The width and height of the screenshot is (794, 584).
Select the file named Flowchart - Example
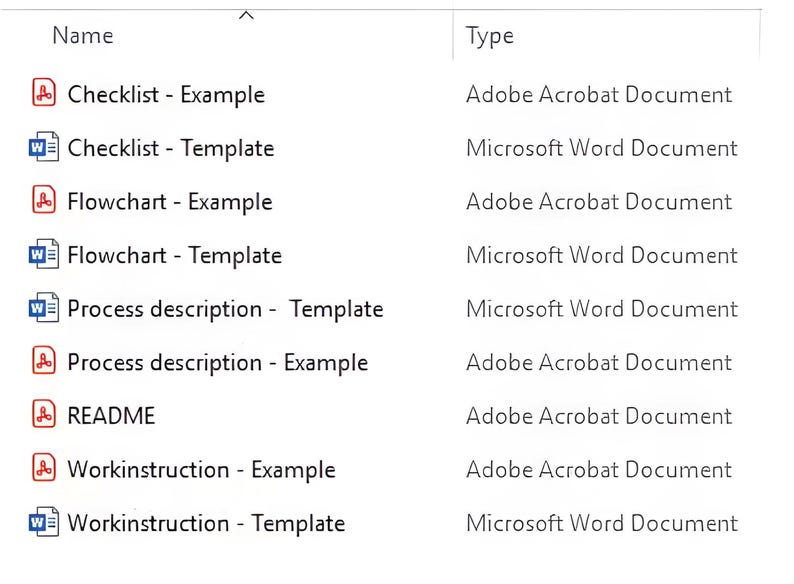(170, 202)
